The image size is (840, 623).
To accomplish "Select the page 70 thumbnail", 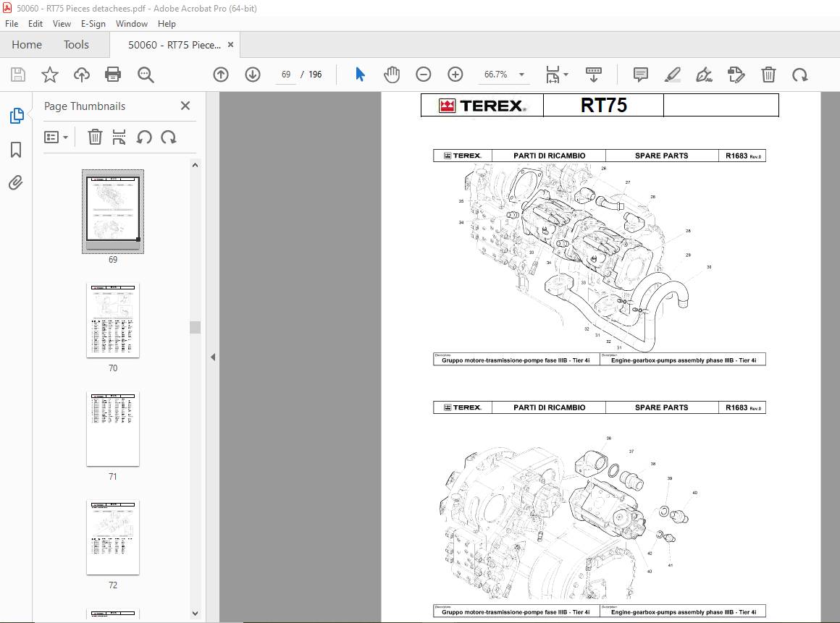I will pos(113,320).
